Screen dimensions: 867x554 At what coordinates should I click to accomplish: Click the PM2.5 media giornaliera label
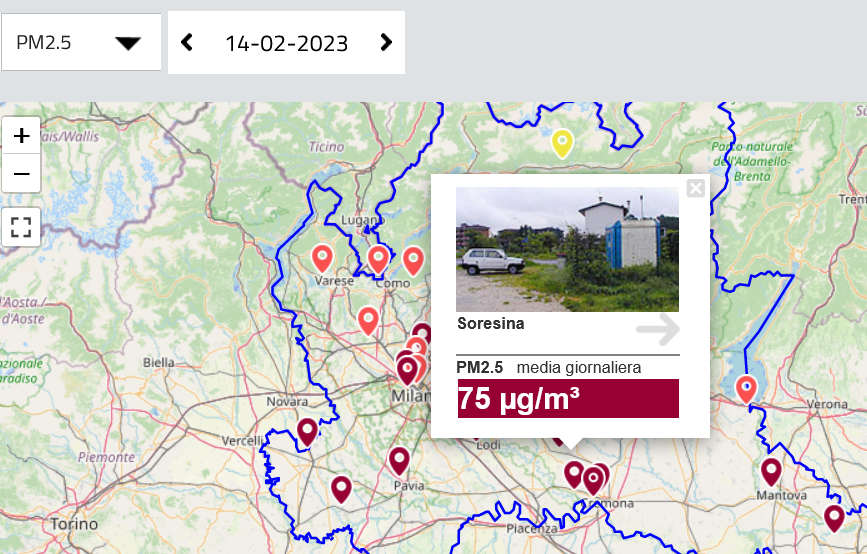pos(549,368)
